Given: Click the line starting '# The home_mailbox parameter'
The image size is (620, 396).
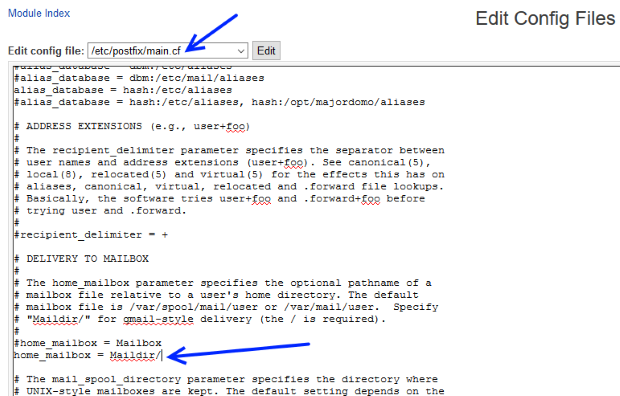Looking at the screenshot, I should pos(223,283).
